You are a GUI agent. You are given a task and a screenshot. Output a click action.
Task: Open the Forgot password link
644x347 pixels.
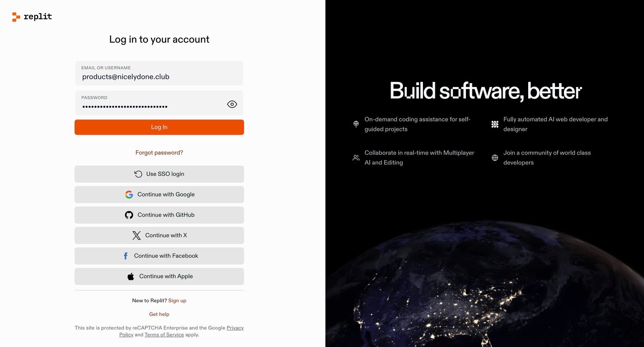pyautogui.click(x=159, y=153)
